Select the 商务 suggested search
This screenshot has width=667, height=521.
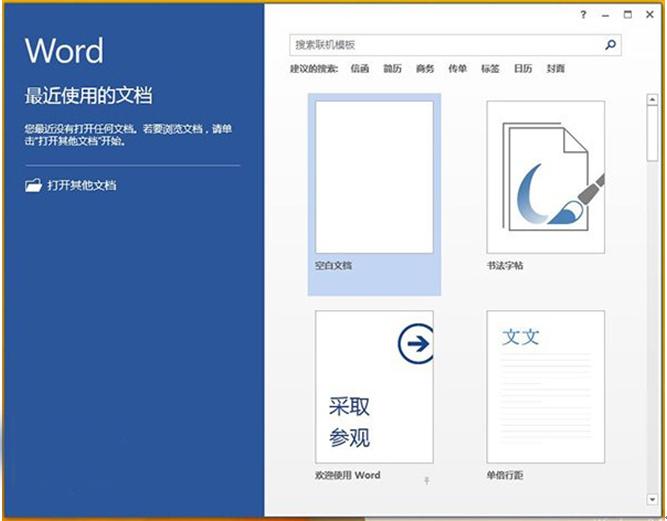(x=425, y=69)
